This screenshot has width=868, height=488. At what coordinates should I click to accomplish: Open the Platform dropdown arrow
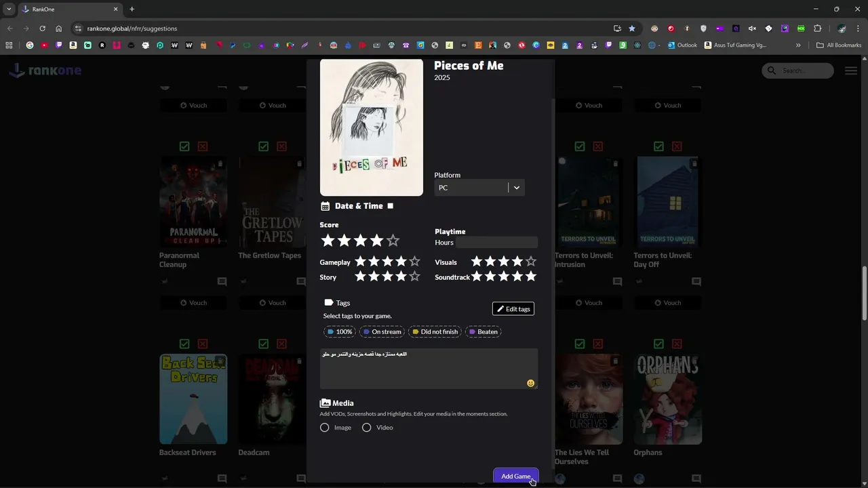pos(517,188)
